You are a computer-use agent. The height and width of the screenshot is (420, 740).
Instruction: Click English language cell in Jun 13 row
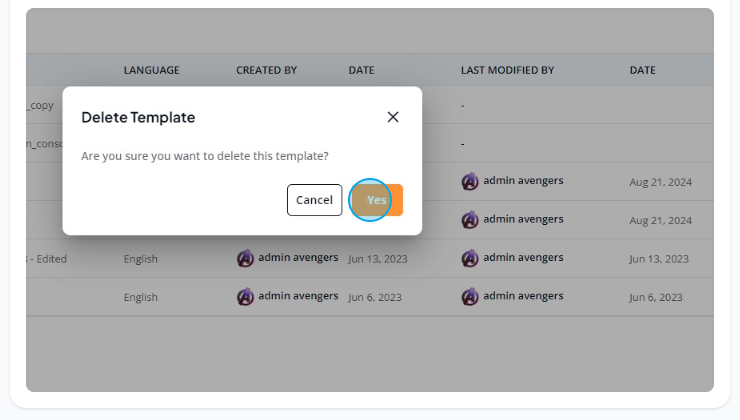coord(141,259)
